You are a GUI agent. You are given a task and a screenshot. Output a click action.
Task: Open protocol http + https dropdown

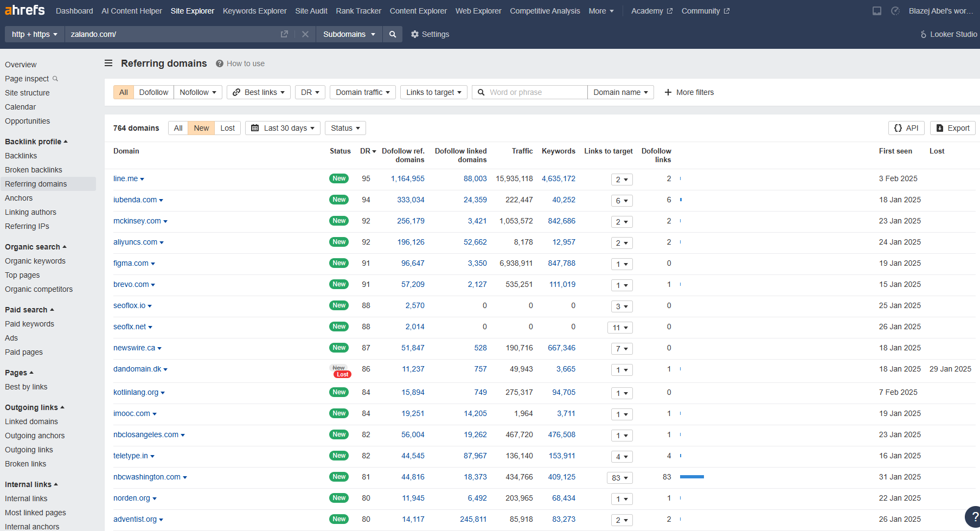coord(35,34)
